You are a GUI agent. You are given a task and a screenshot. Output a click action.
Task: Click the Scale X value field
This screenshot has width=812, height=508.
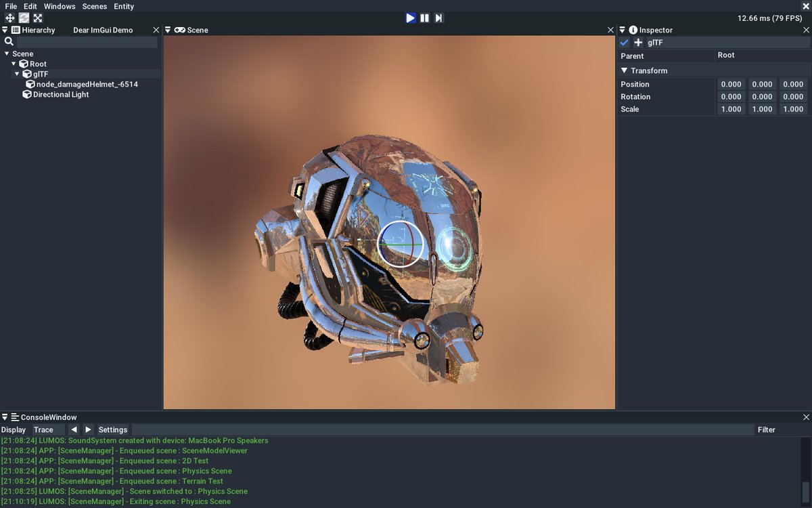(731, 109)
